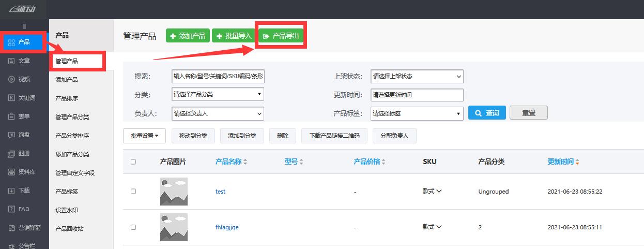Select the 视频 play icon in sidebar
The width and height of the screenshot is (644, 249).
click(11, 79)
